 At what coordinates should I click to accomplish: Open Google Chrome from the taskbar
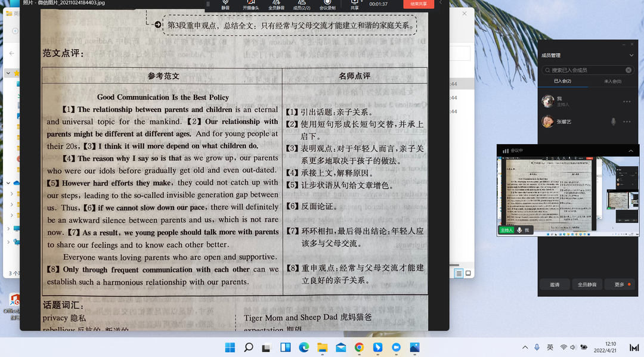click(x=359, y=347)
